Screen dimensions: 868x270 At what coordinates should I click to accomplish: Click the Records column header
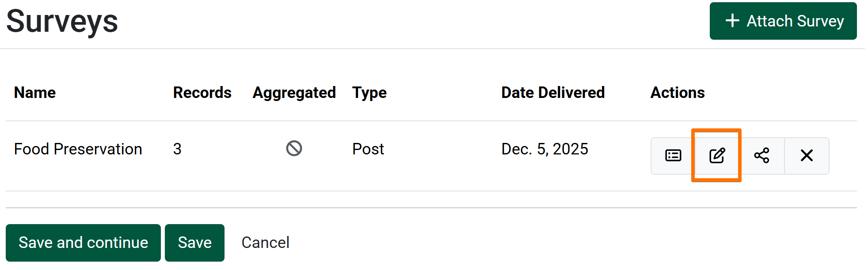(x=202, y=93)
